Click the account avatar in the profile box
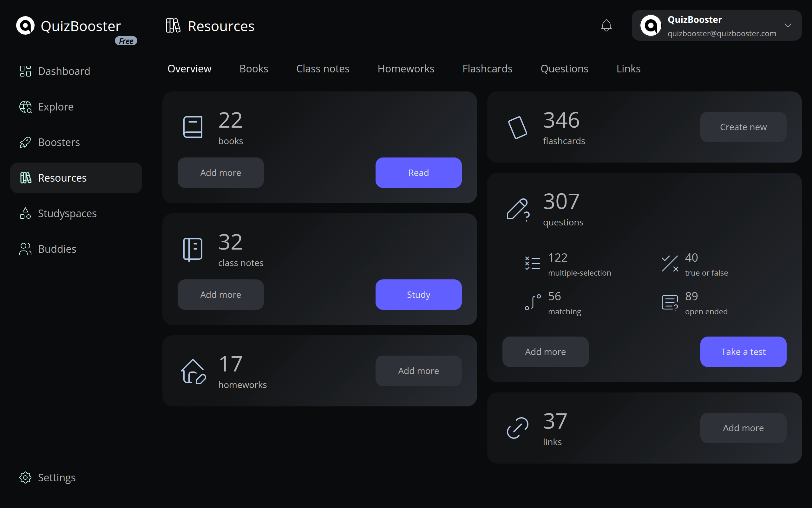This screenshot has width=812, height=508. (x=651, y=25)
